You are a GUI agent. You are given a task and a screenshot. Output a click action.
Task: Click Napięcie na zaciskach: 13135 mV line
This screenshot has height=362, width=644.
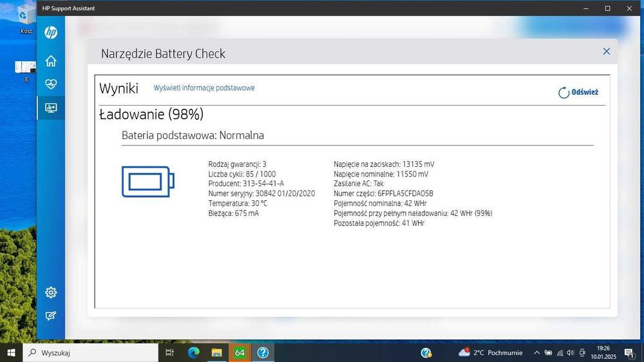(x=384, y=164)
